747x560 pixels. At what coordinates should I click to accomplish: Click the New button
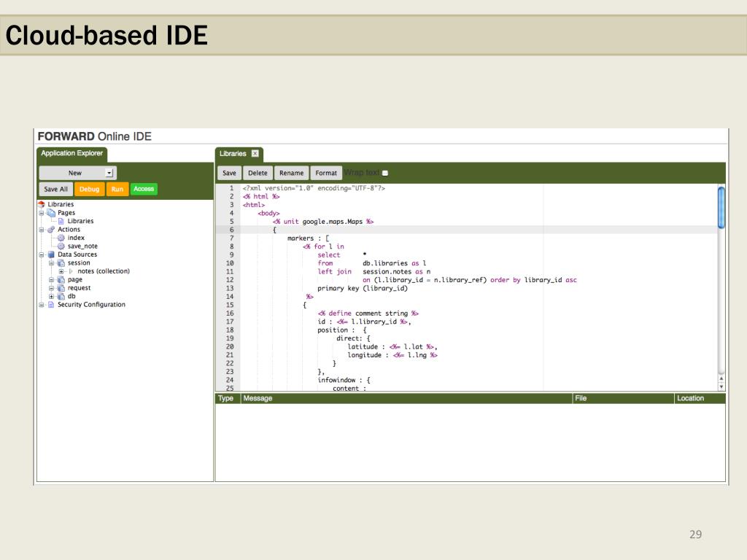click(x=77, y=173)
